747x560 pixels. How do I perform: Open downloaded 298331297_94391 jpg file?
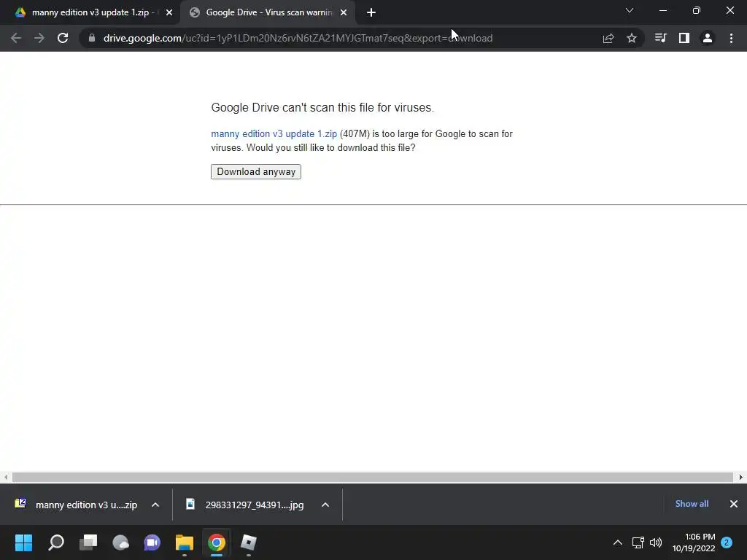[x=244, y=505]
